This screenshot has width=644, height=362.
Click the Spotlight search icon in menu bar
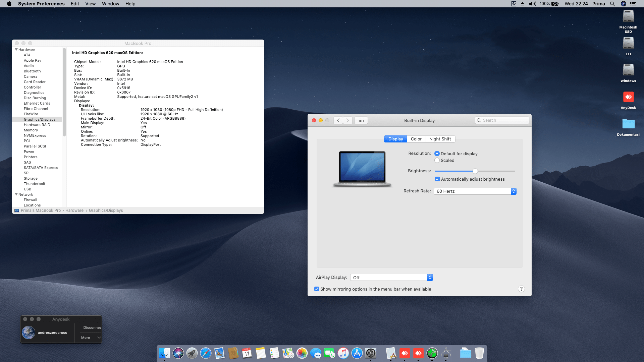[x=612, y=4]
